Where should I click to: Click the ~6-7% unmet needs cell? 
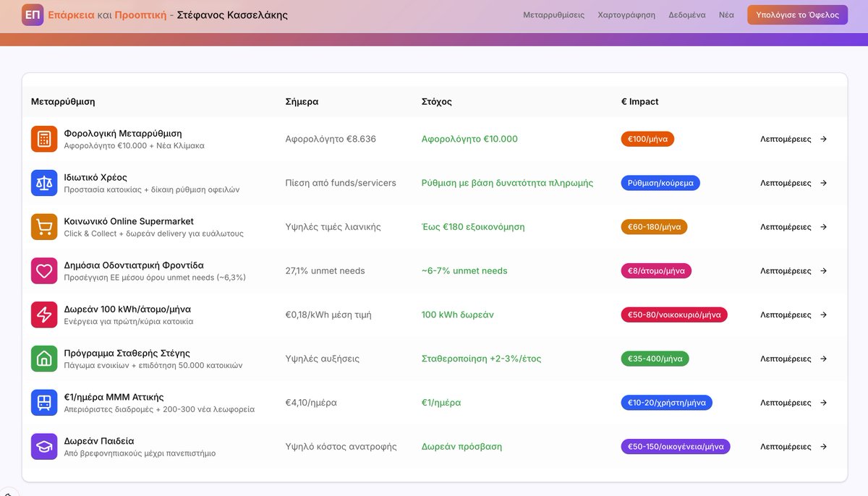pyautogui.click(x=464, y=270)
